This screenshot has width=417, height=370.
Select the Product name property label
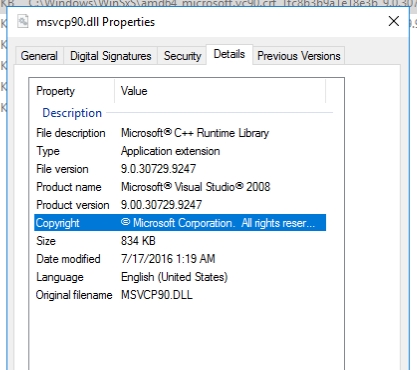69,187
